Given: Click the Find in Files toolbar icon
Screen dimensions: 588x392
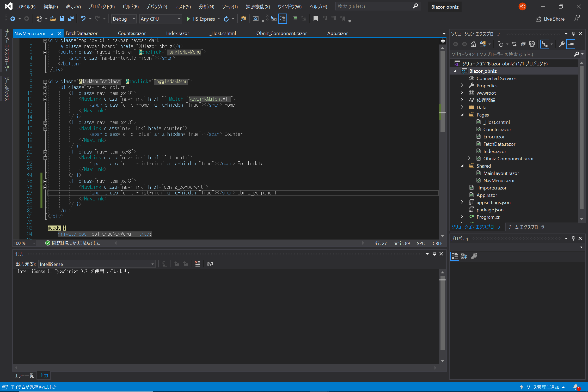Looking at the screenshot, I should (243, 19).
